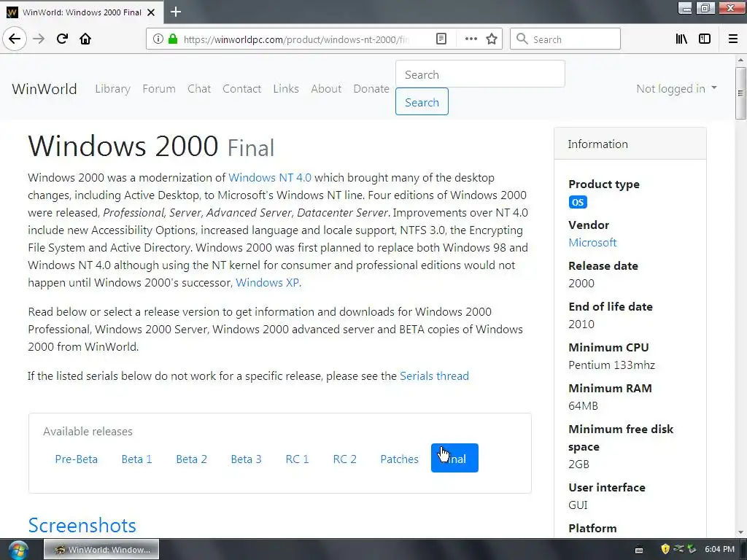Click the green secure padlock icon
Screen dimensions: 747x560
point(173,39)
